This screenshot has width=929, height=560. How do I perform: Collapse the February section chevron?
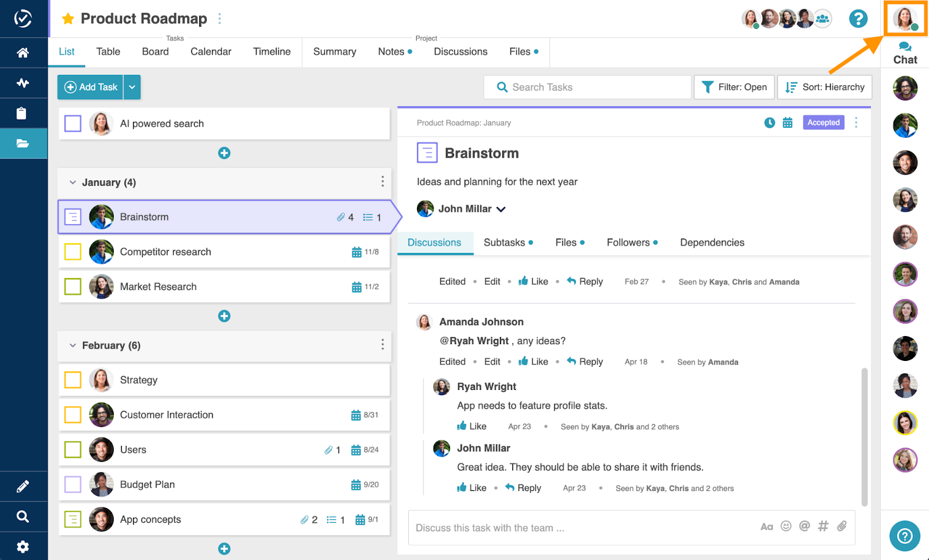pos(73,345)
